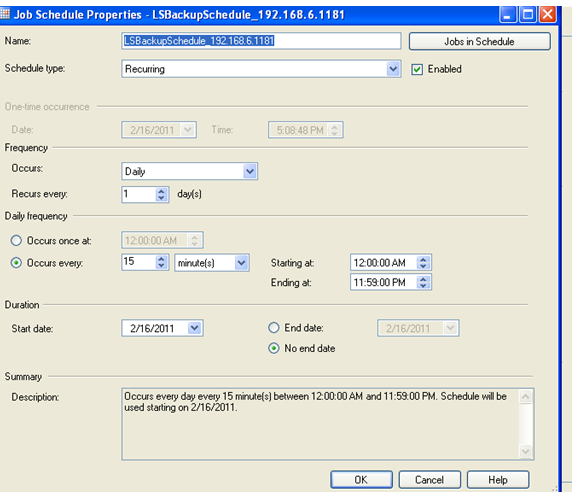Select the No end date radio option

274,348
